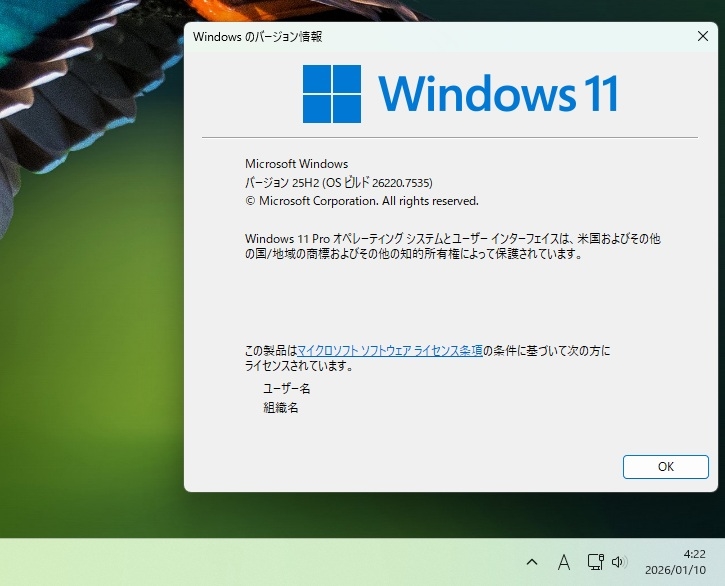Image resolution: width=725 pixels, height=586 pixels.
Task: Open the clock showing 4:22 2026/01/10
Action: coord(676,562)
